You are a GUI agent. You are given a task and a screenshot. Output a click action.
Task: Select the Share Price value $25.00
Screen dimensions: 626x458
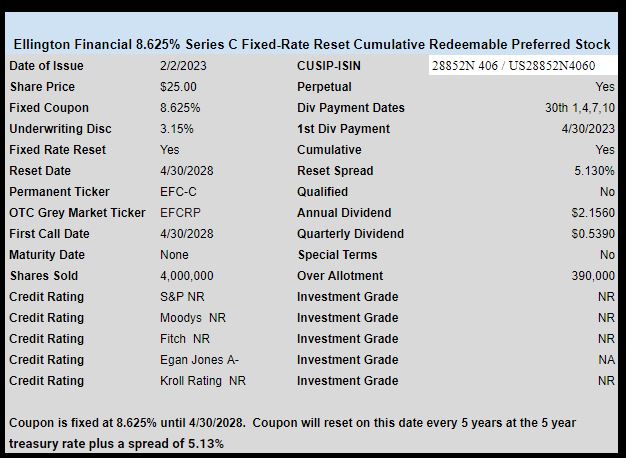coord(178,87)
